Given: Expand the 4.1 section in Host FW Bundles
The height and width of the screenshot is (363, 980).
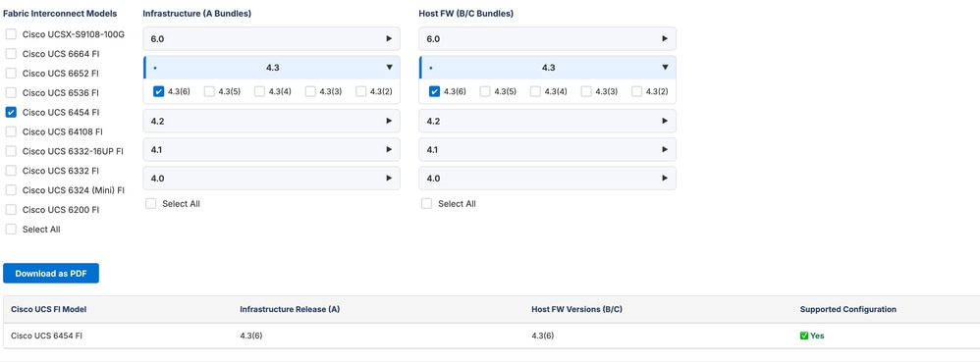Looking at the screenshot, I should coord(548,150).
